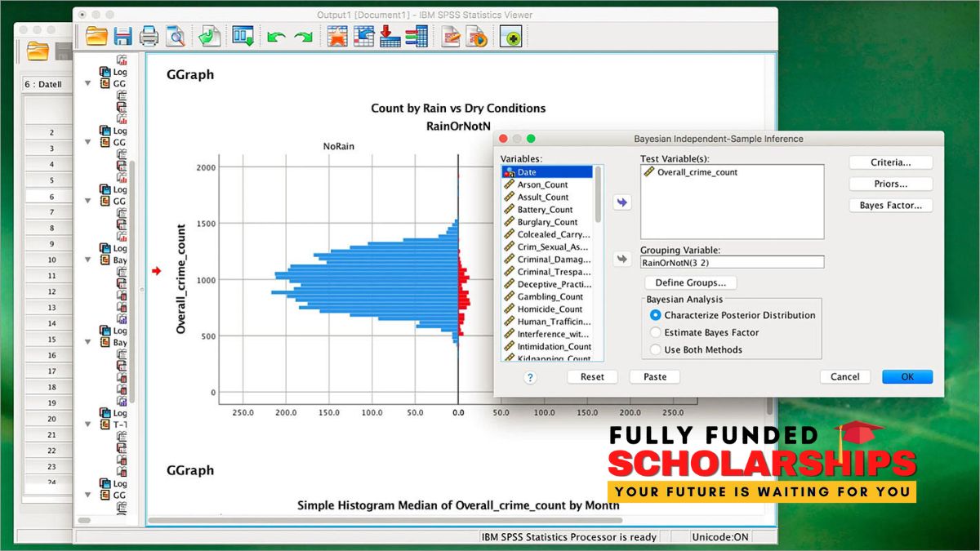Select Use Both Methods option
Image resolution: width=980 pixels, height=551 pixels.
(x=697, y=349)
